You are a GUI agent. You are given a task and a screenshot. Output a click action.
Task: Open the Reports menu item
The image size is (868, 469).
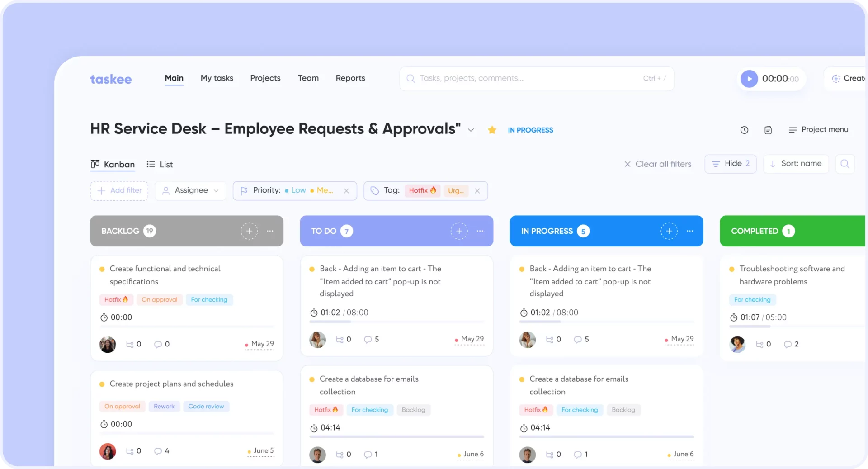point(350,78)
